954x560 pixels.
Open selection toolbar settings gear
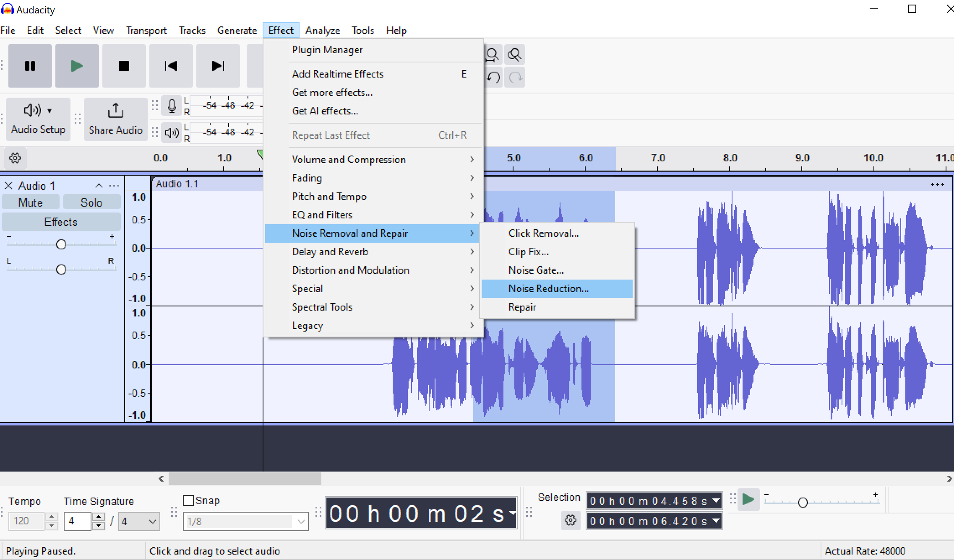(571, 521)
